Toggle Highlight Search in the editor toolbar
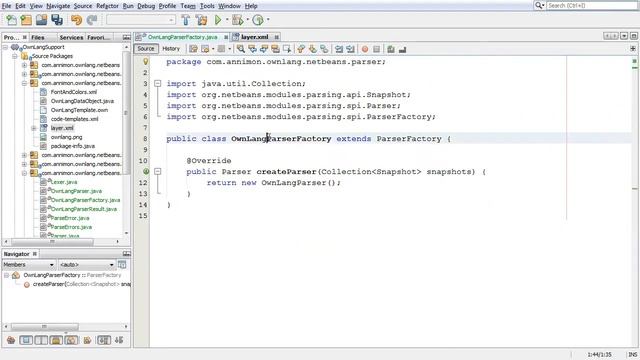The height and width of the screenshot is (360, 640). click(275, 49)
